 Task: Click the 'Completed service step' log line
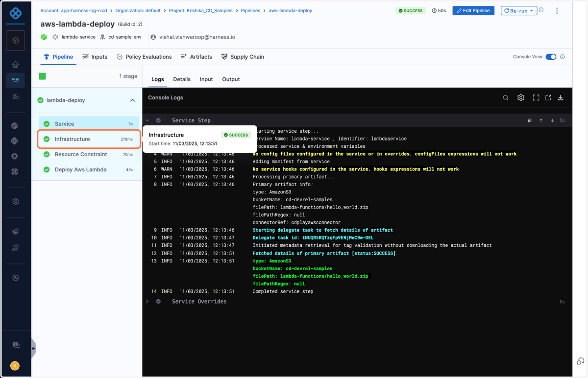283,291
